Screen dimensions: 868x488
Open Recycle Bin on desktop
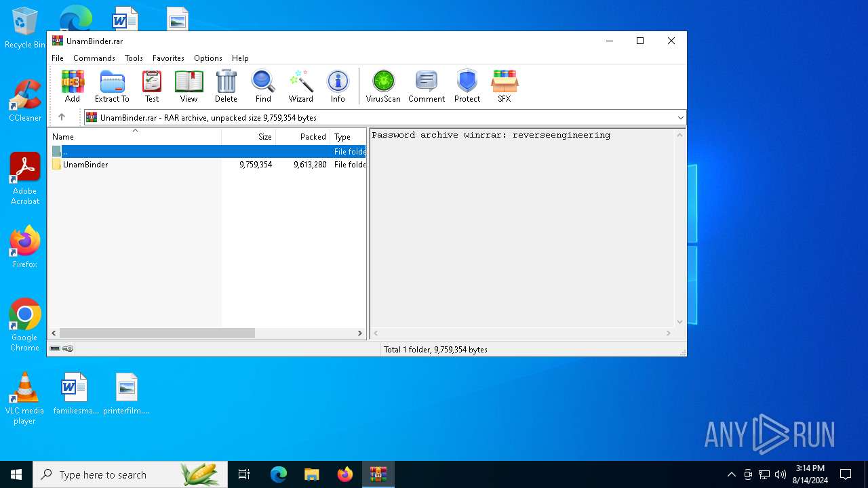pos(24,27)
